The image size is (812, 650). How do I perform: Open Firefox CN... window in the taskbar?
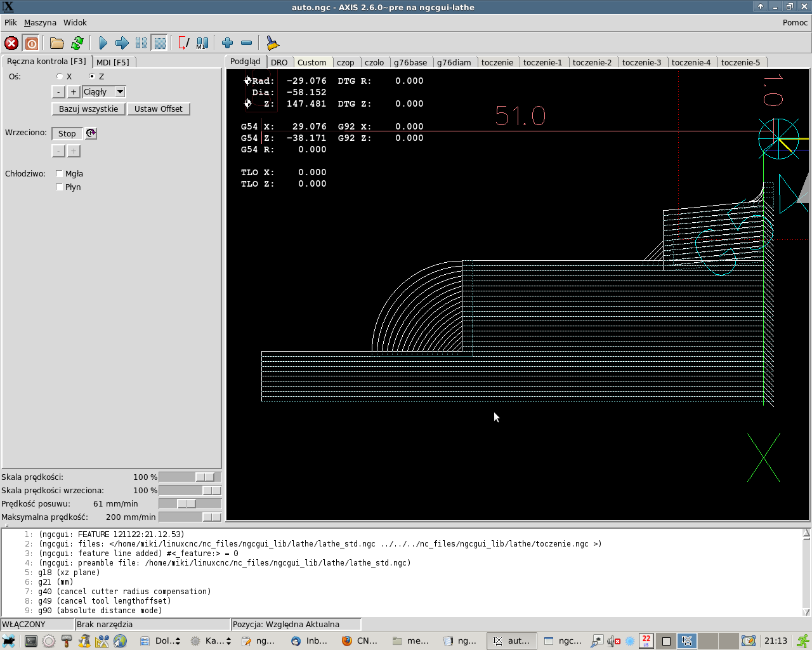coord(360,641)
